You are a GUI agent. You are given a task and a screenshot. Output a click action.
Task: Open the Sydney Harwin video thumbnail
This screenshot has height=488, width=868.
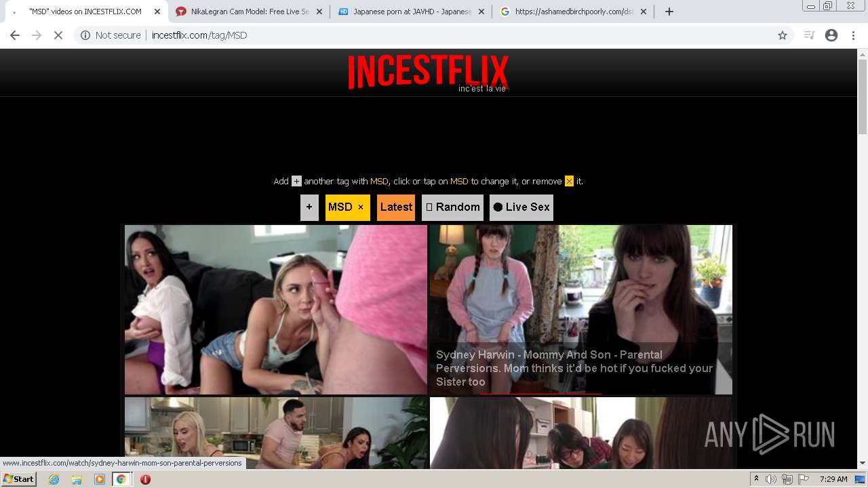point(580,310)
